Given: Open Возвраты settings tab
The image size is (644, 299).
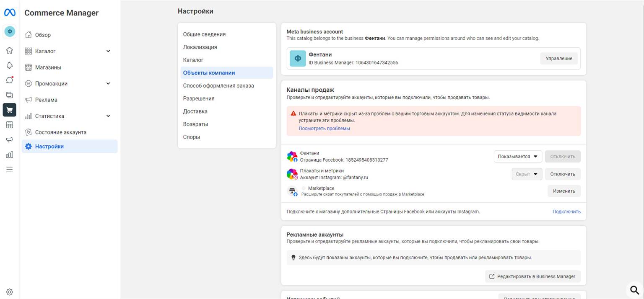Looking at the screenshot, I should click(227, 124).
